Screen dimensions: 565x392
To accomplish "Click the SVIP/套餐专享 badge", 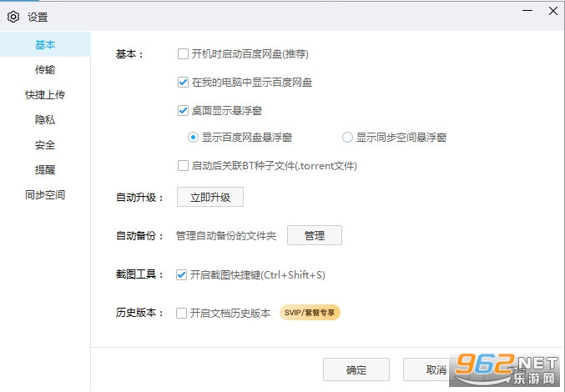I will (310, 313).
